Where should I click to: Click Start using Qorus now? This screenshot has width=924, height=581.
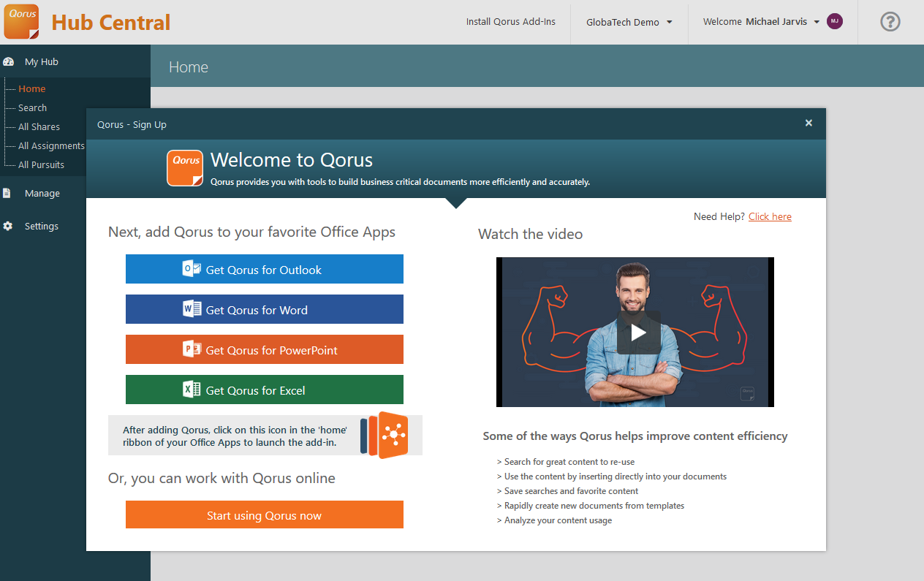click(x=265, y=514)
